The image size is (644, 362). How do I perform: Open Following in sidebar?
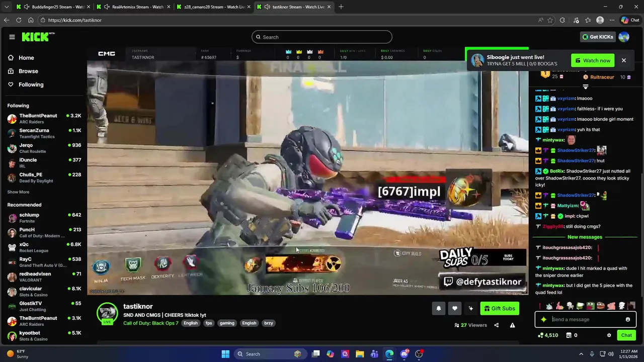(x=31, y=84)
